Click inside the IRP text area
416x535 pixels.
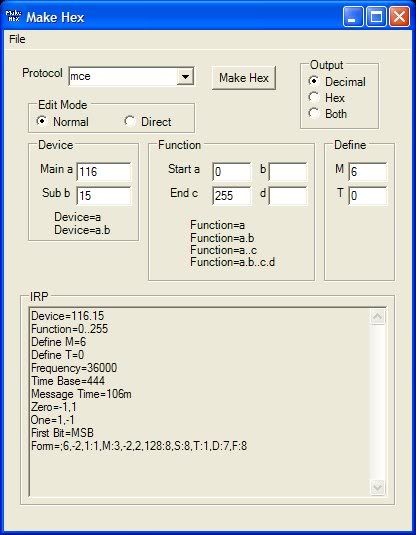200,402
